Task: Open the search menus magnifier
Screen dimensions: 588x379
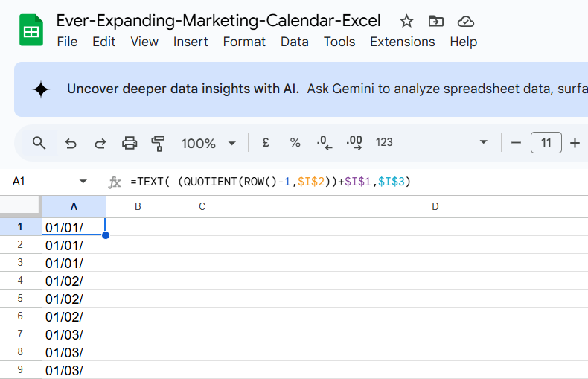Action: [39, 143]
